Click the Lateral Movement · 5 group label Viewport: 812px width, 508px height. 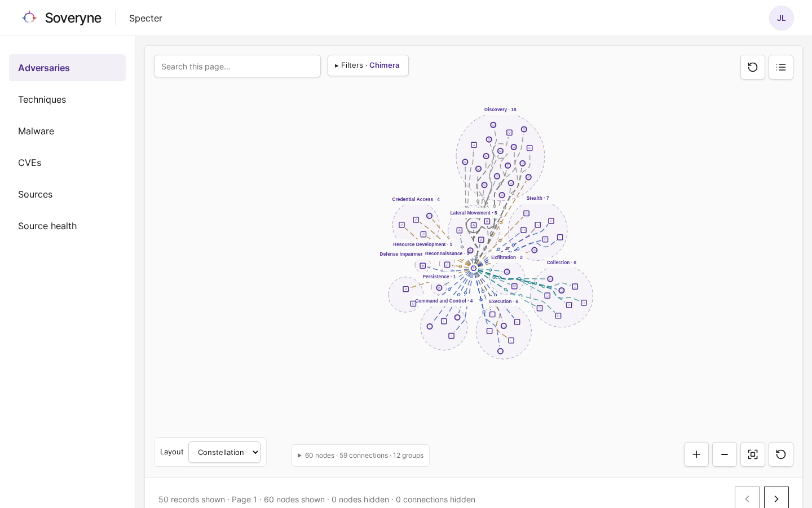pyautogui.click(x=474, y=213)
